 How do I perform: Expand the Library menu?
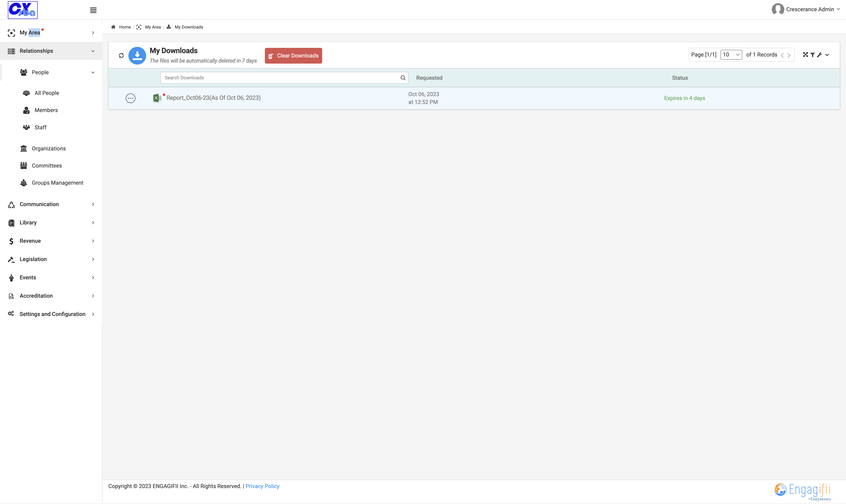pos(51,222)
